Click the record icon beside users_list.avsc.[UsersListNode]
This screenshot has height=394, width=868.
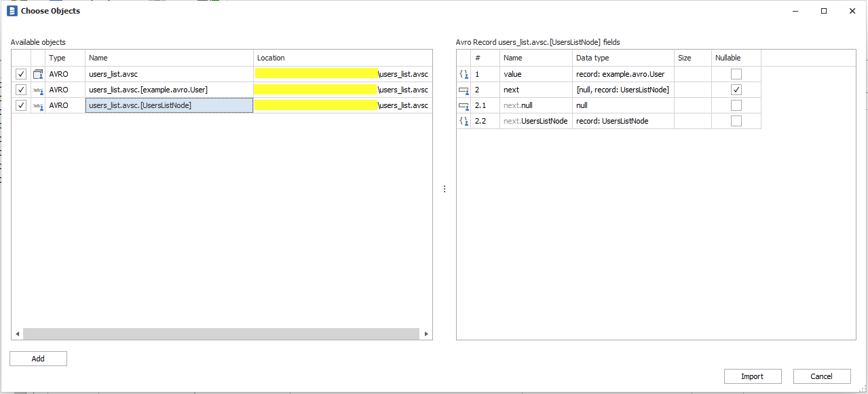pyautogui.click(x=38, y=105)
